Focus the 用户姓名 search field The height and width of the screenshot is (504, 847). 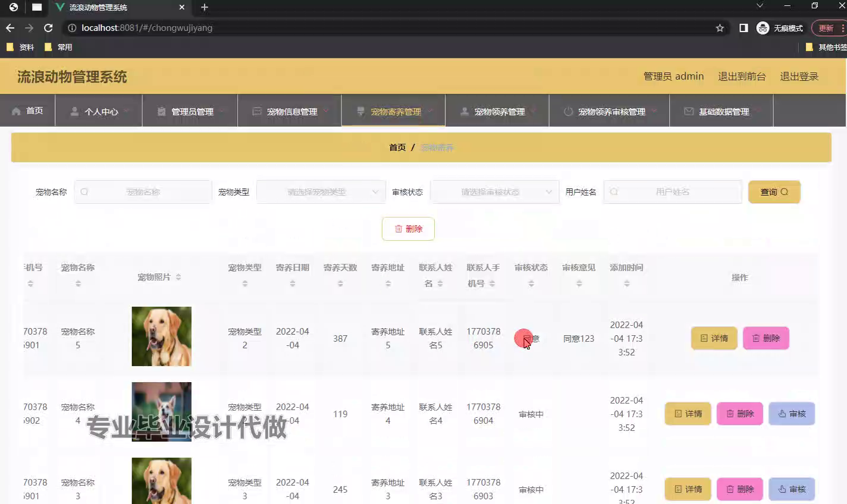pyautogui.click(x=673, y=192)
